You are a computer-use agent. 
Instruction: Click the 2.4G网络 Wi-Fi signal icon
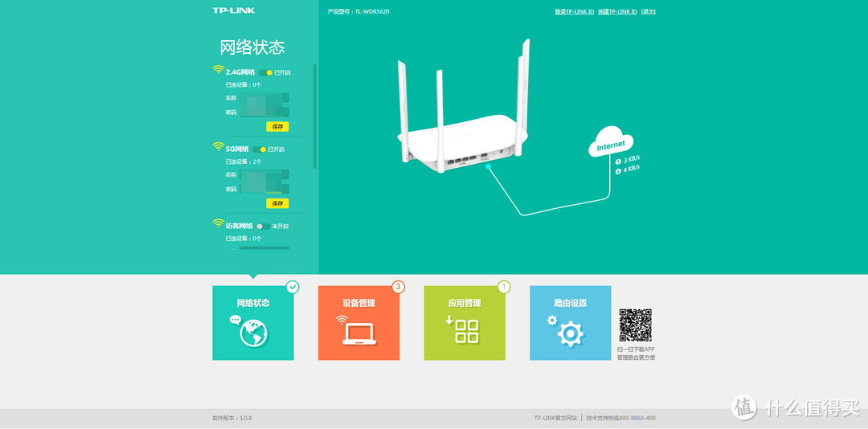(218, 70)
